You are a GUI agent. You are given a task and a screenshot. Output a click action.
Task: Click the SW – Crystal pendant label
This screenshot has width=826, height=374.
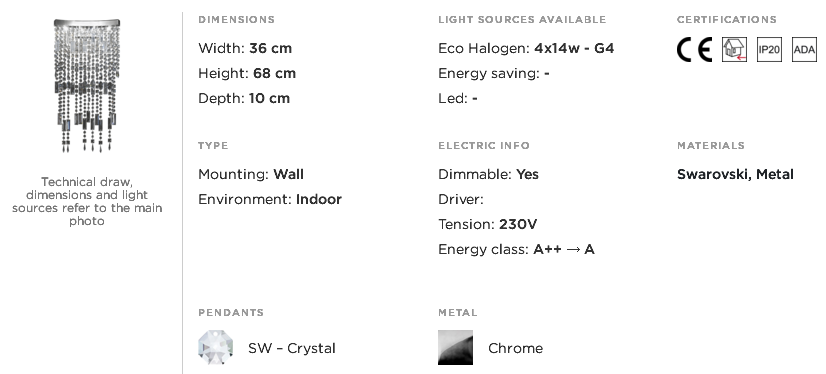292,348
